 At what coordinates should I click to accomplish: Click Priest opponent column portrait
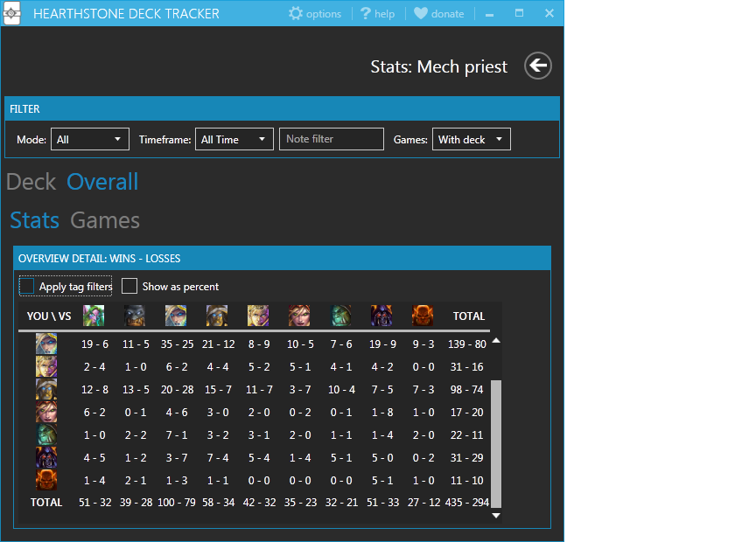point(258,316)
